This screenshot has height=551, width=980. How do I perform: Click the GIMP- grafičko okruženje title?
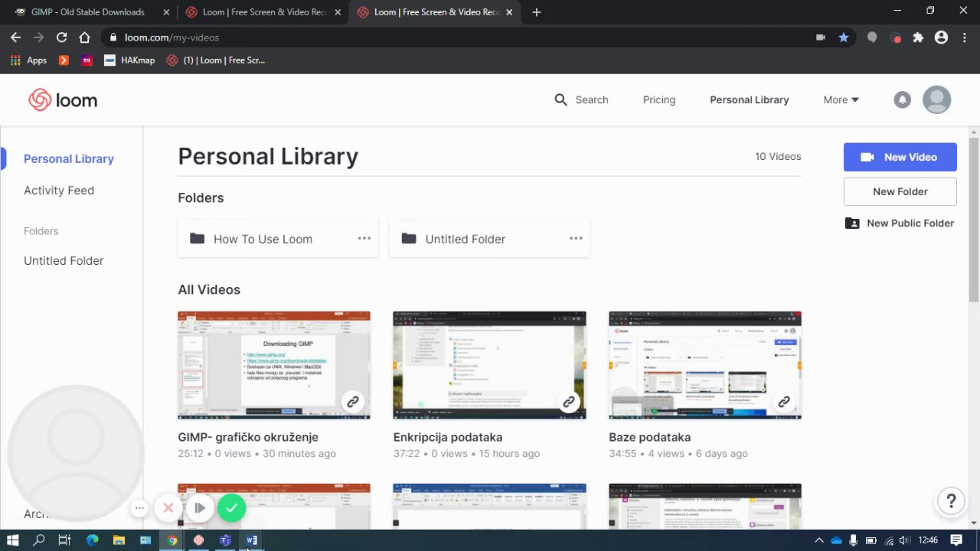(x=248, y=437)
